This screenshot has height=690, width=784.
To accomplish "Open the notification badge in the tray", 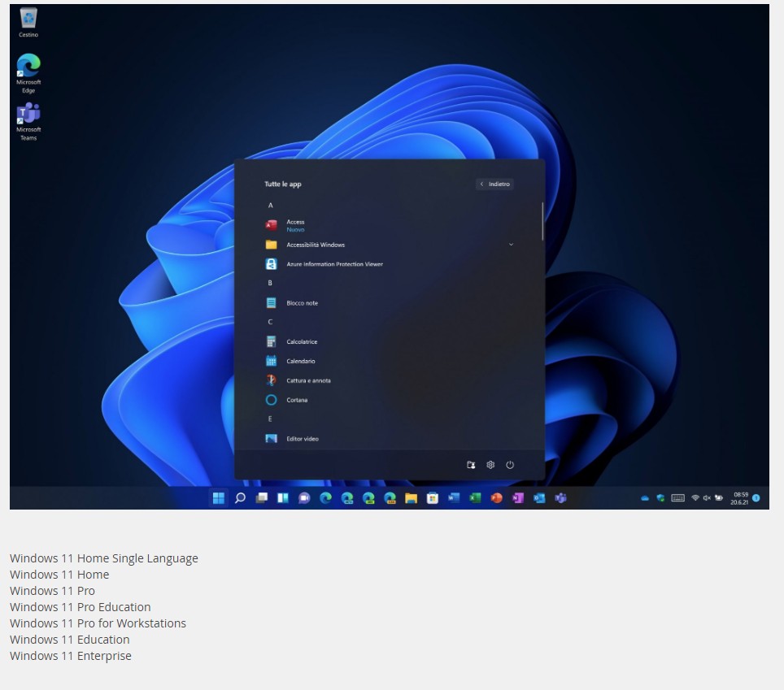I will tap(756, 498).
